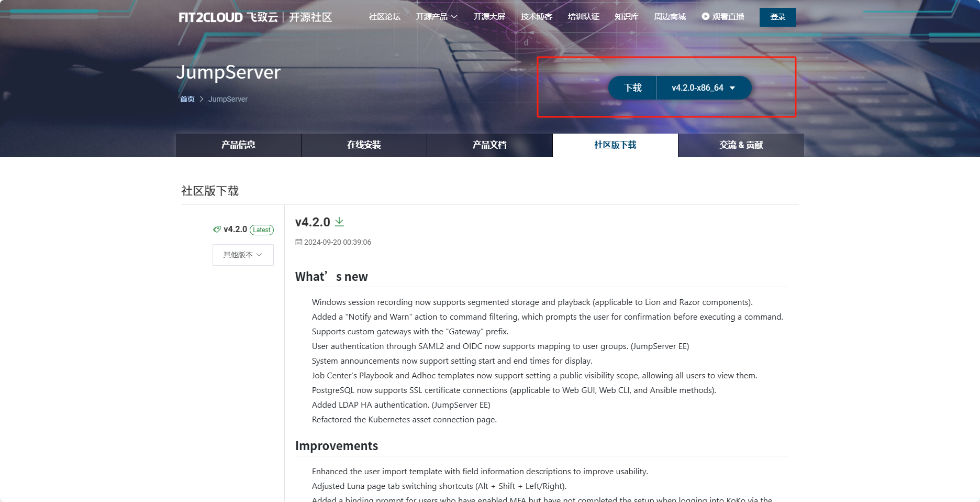Open 社区论坛 from the navigation bar
Image resolution: width=980 pixels, height=502 pixels.
click(x=384, y=16)
